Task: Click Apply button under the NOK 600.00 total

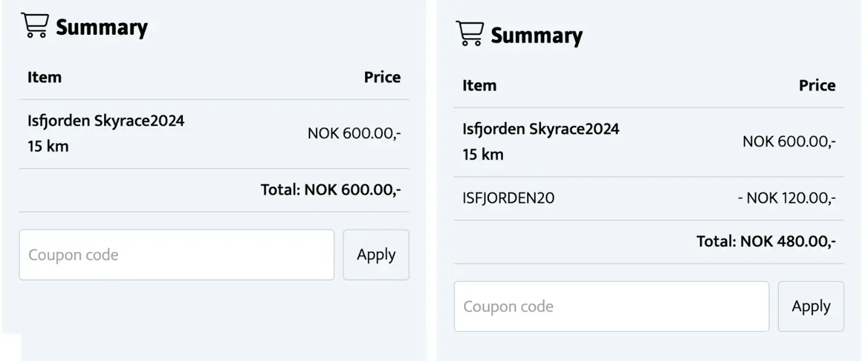Action: (x=376, y=255)
